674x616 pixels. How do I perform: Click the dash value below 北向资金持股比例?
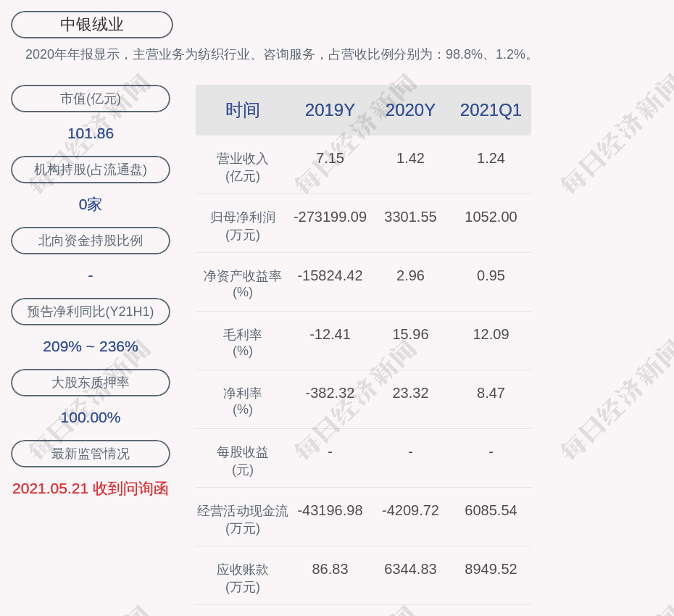(x=91, y=275)
